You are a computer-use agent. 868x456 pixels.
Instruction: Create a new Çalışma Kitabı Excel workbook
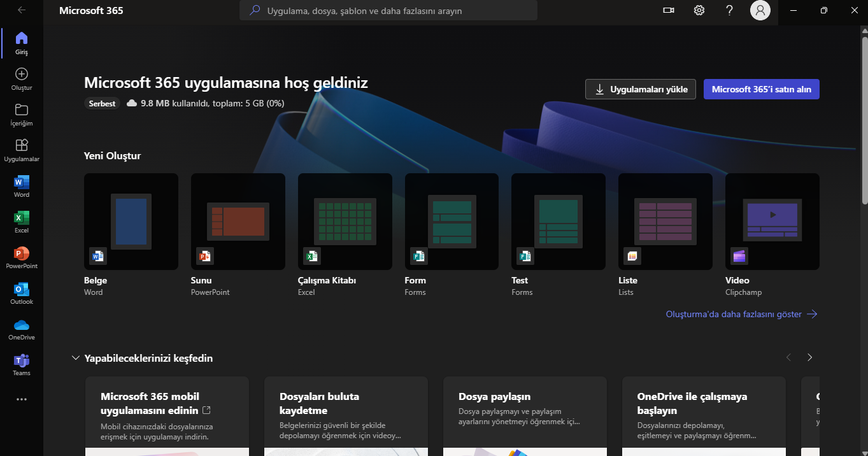coord(345,222)
